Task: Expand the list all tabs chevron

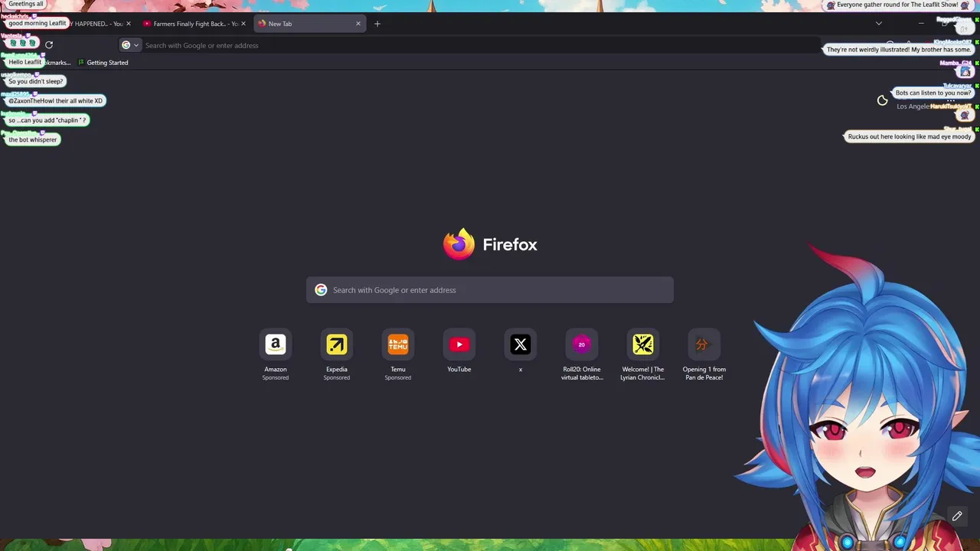Action: coord(878,23)
